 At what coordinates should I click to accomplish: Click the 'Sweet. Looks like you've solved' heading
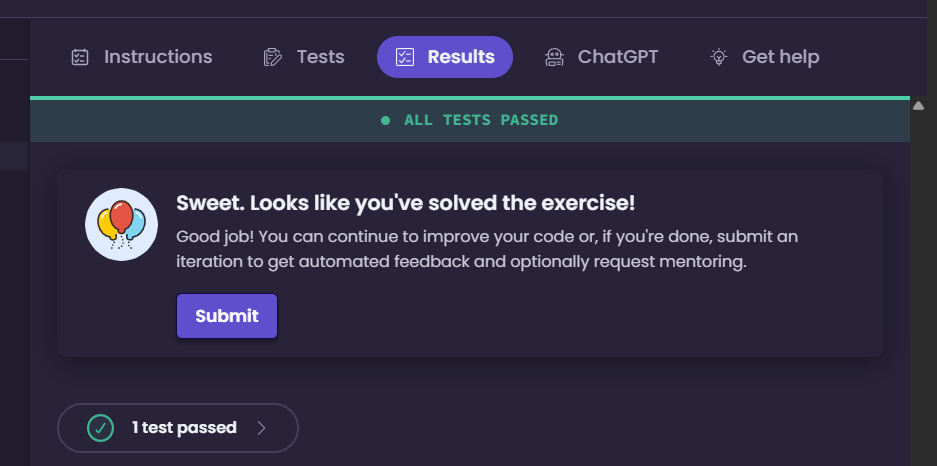pos(406,204)
